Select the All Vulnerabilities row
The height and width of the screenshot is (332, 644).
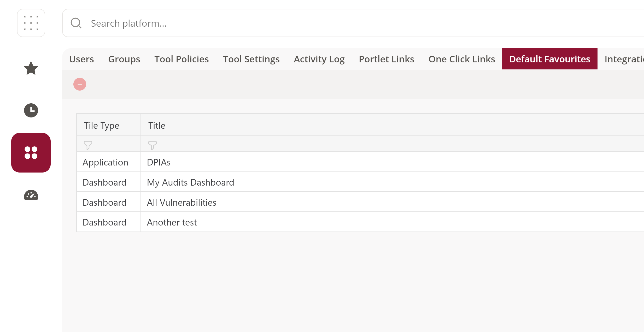(360, 202)
